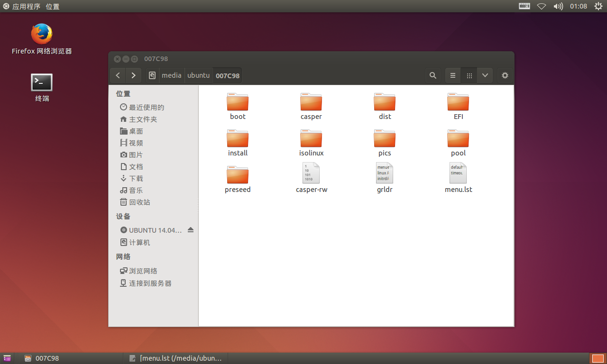The height and width of the screenshot is (364, 607).
Task: Open the gear settings menu
Action: click(x=505, y=75)
